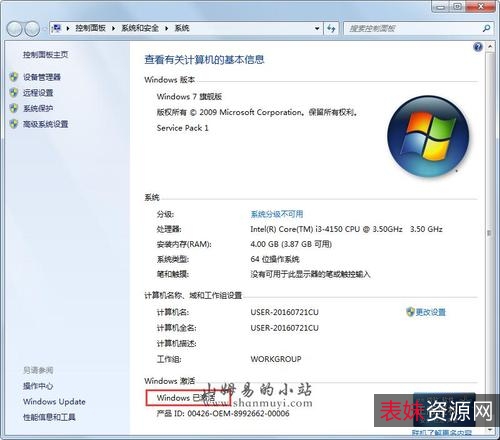
Task: Click the 计算机名 value USER-20160721CU
Action: click(285, 312)
